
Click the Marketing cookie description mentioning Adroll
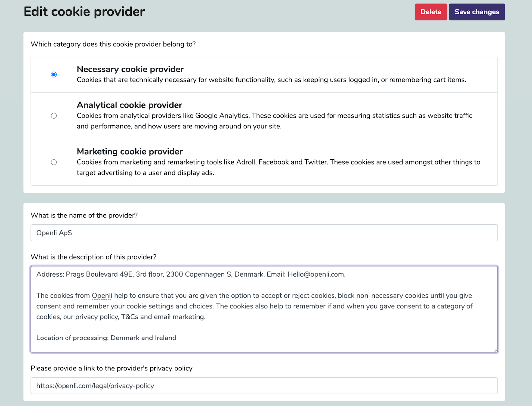click(279, 167)
